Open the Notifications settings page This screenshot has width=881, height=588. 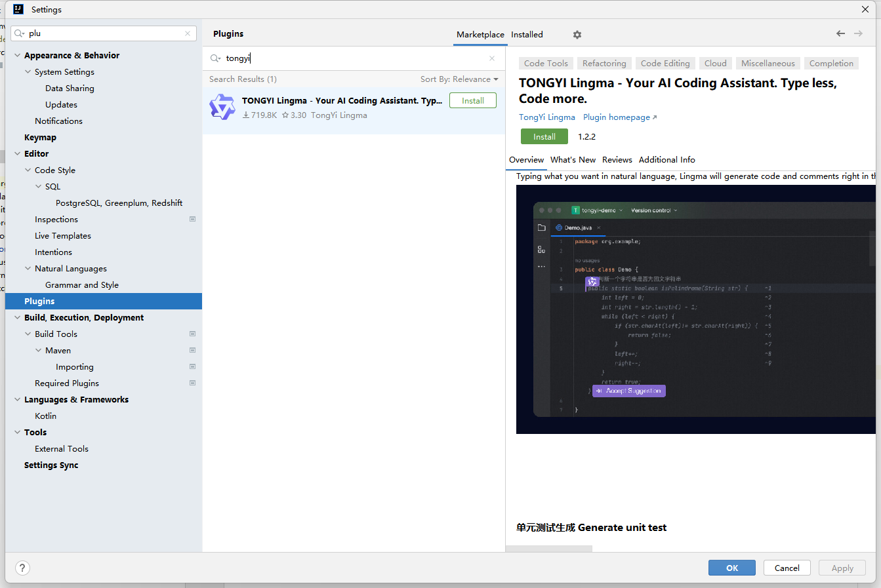pos(58,121)
